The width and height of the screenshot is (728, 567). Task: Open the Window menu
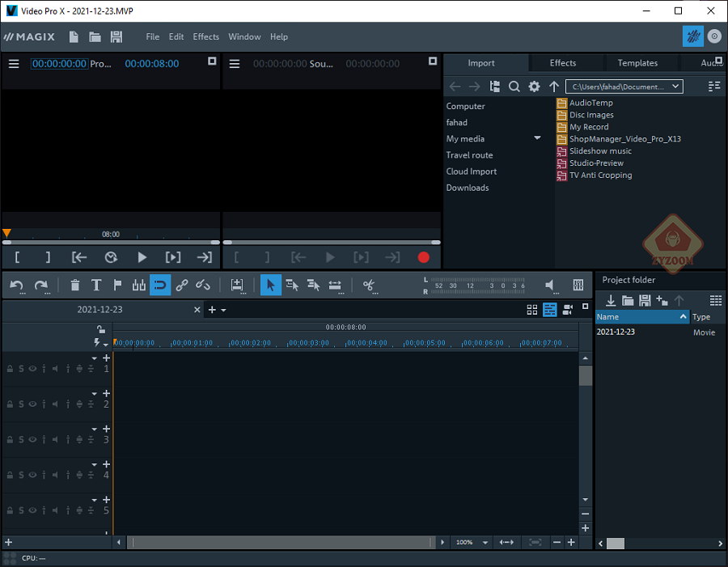click(244, 36)
